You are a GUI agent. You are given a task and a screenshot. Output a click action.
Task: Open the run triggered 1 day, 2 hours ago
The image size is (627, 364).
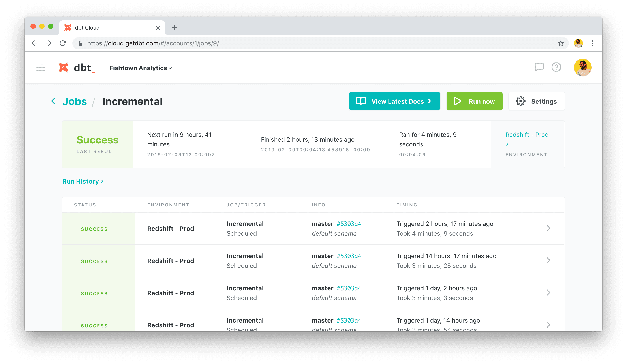[x=548, y=293]
